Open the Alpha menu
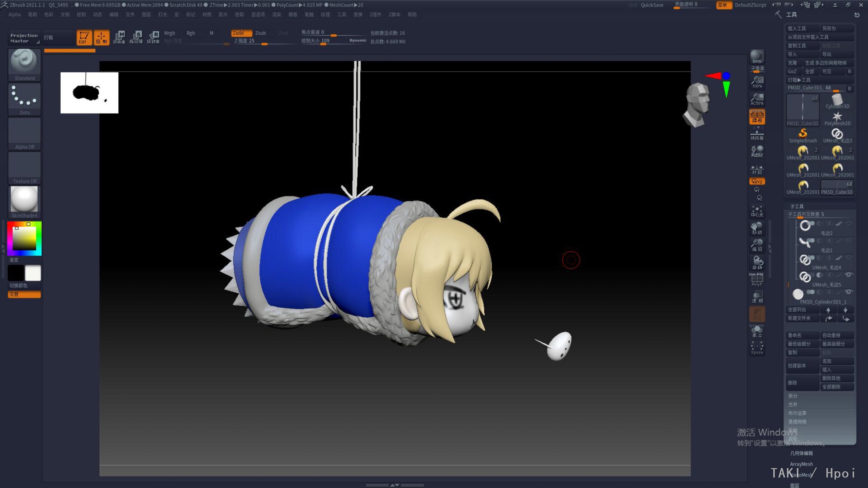This screenshot has height=488, width=868. coord(14,15)
